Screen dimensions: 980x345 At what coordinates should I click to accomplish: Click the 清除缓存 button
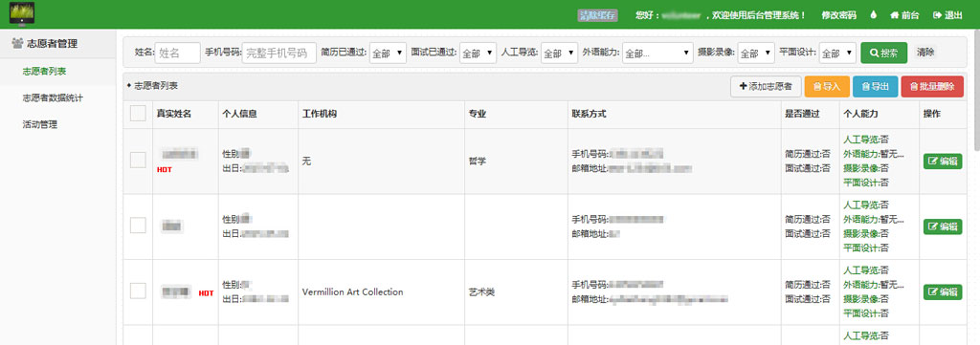click(597, 15)
